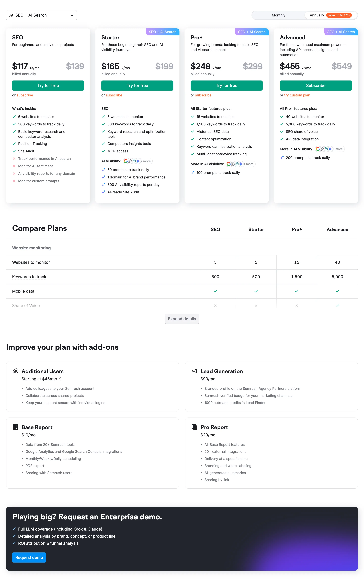364x588 pixels.
Task: Click the checkmark beside 'Site Audit'
Action: pos(14,151)
